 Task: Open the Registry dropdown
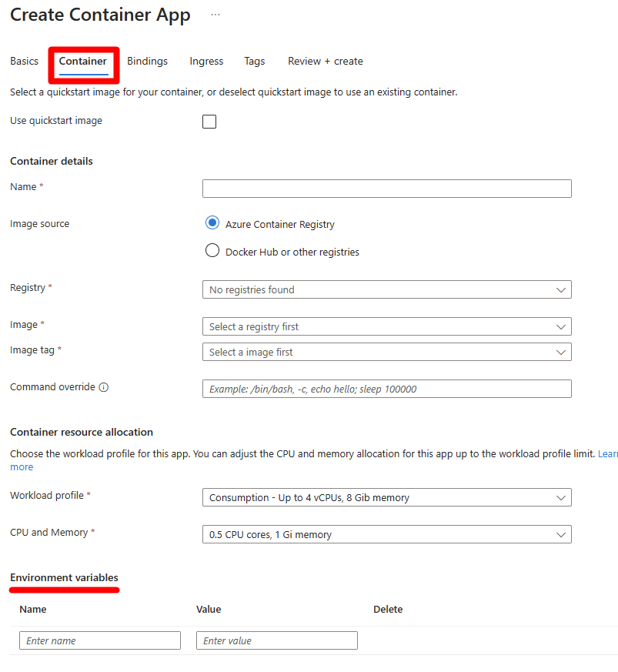tap(386, 289)
